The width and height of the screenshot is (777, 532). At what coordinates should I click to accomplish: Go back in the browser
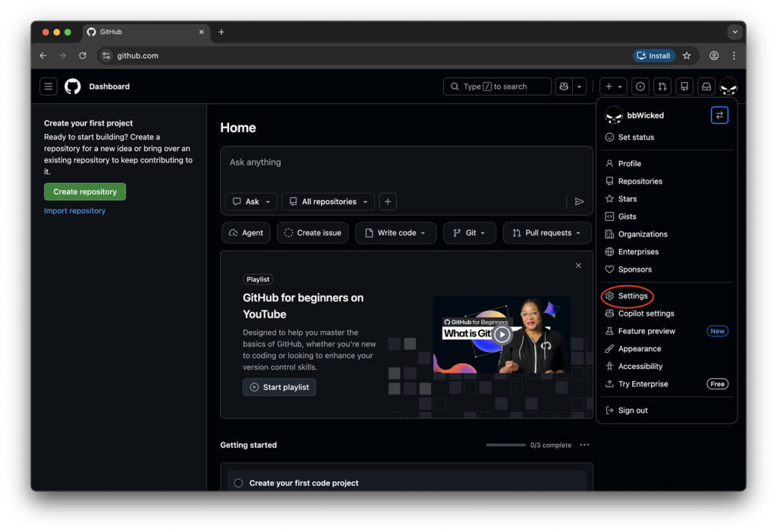coord(43,56)
